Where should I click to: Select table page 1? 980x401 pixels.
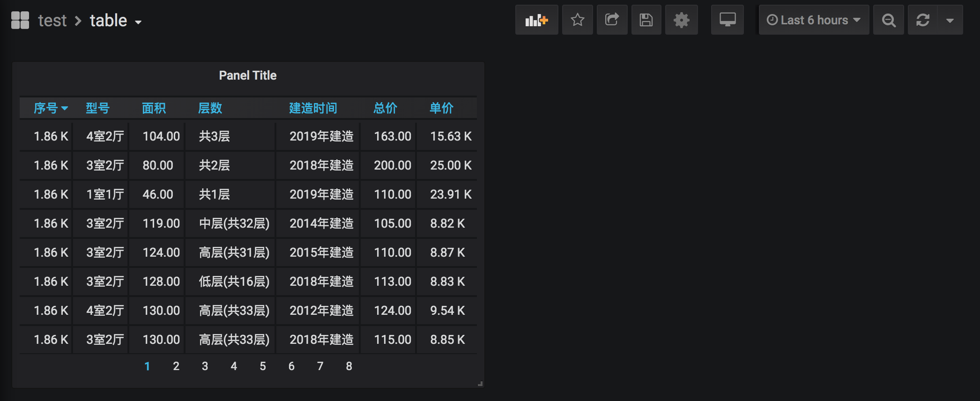[147, 366]
